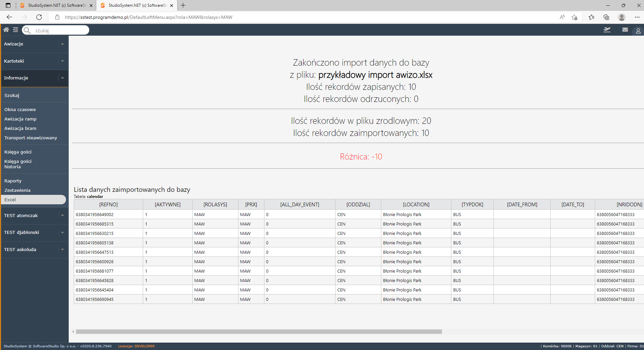
Task: Click the browser address bar URL
Action: [x=149, y=17]
